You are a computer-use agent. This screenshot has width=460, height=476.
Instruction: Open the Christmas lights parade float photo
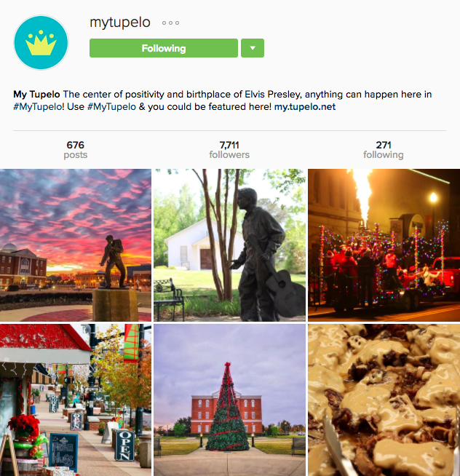tap(384, 245)
